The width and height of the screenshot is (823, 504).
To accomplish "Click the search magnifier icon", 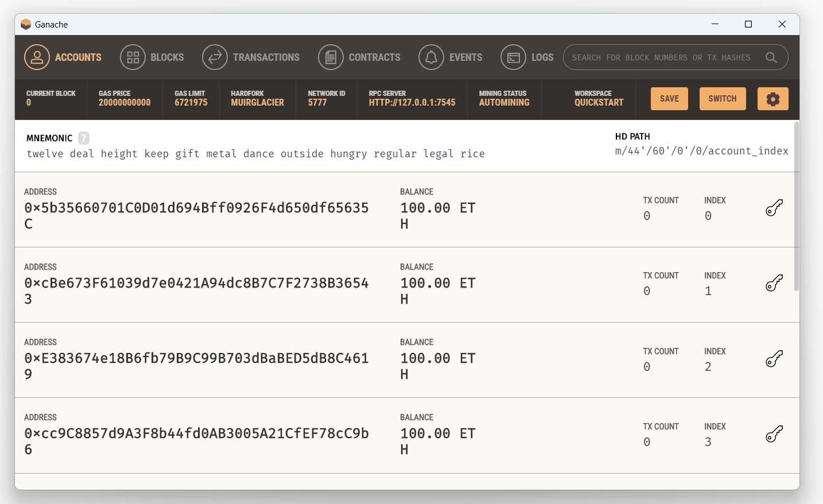I will pyautogui.click(x=771, y=57).
